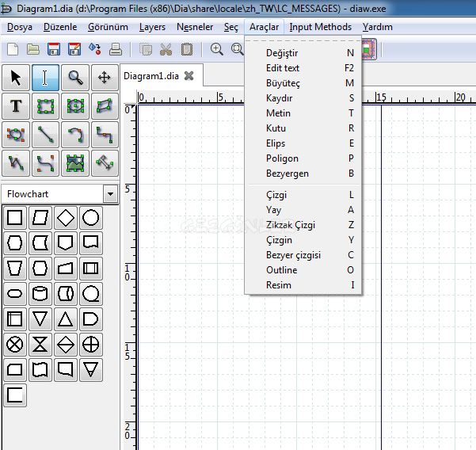
Task: Open the Nesneler menu
Action: pos(195,27)
